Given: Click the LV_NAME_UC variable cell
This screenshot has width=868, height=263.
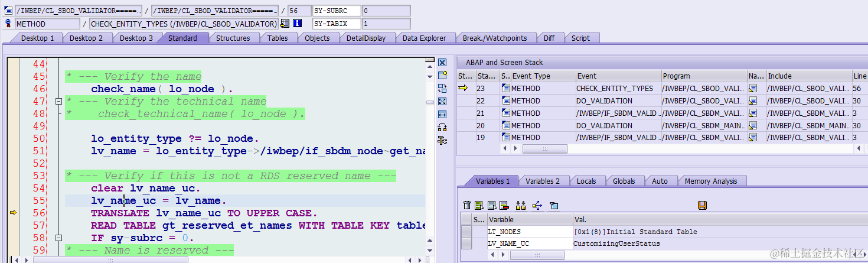Looking at the screenshot, I should (529, 243).
